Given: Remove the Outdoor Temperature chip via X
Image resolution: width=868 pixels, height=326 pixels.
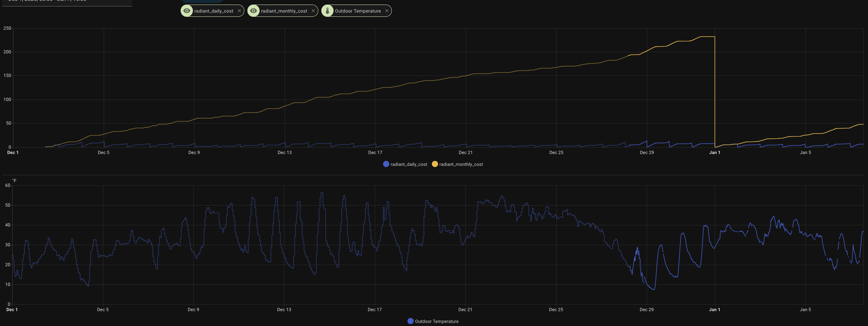Looking at the screenshot, I should click(387, 11).
